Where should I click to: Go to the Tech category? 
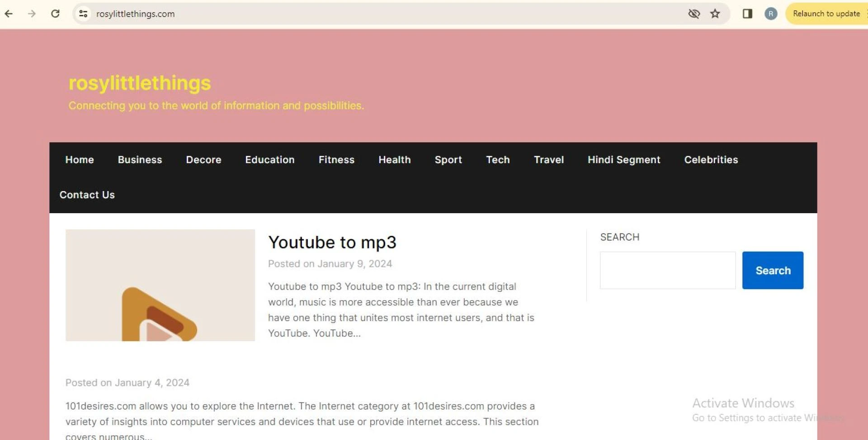[x=498, y=159]
